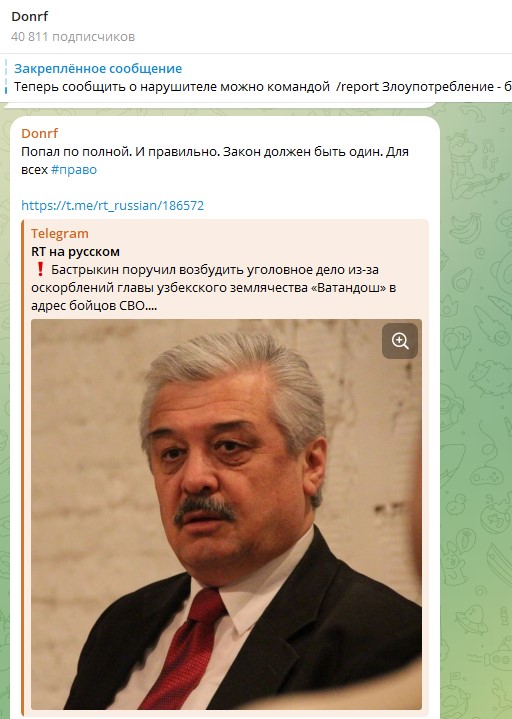The height and width of the screenshot is (719, 512).
Task: Click the preview line mentioning «Ватандош»
Action: point(214,288)
